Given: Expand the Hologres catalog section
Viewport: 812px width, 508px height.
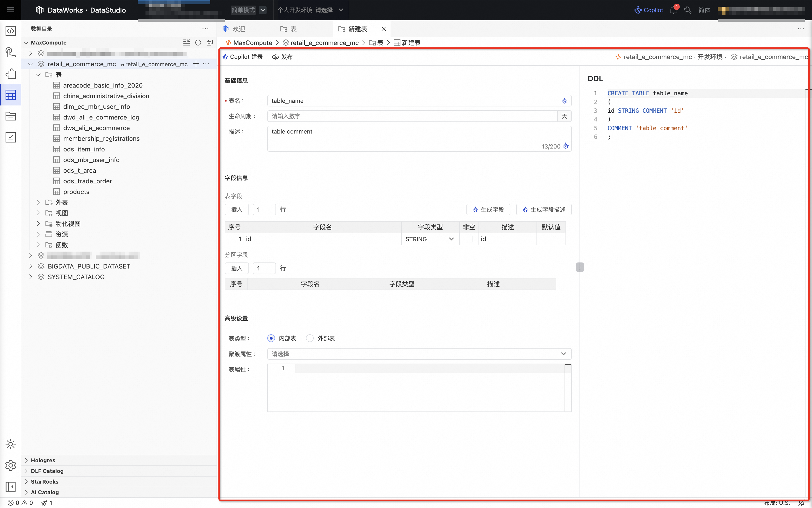Looking at the screenshot, I should coord(26,460).
